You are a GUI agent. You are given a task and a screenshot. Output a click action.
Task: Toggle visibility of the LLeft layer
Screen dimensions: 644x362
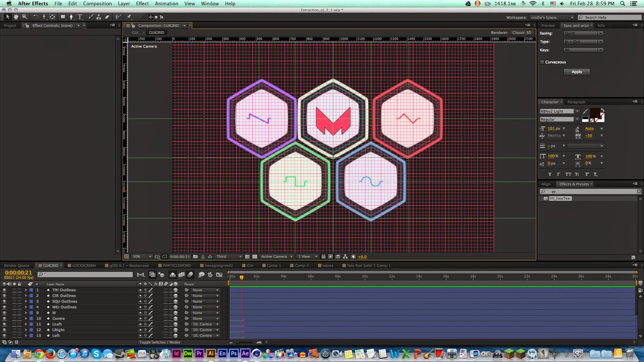[4, 324]
